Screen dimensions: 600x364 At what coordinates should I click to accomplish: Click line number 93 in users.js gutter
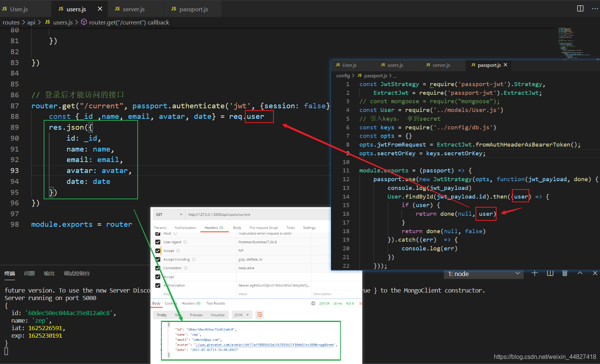[14, 171]
